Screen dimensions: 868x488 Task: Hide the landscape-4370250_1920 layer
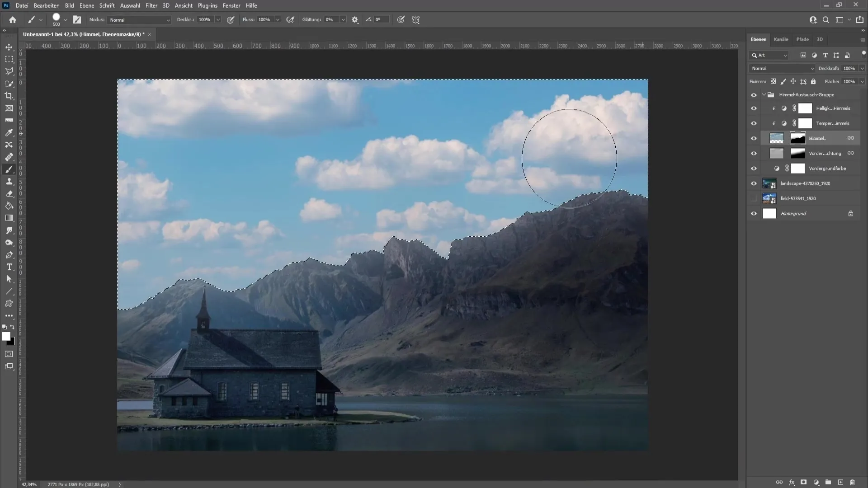point(754,183)
